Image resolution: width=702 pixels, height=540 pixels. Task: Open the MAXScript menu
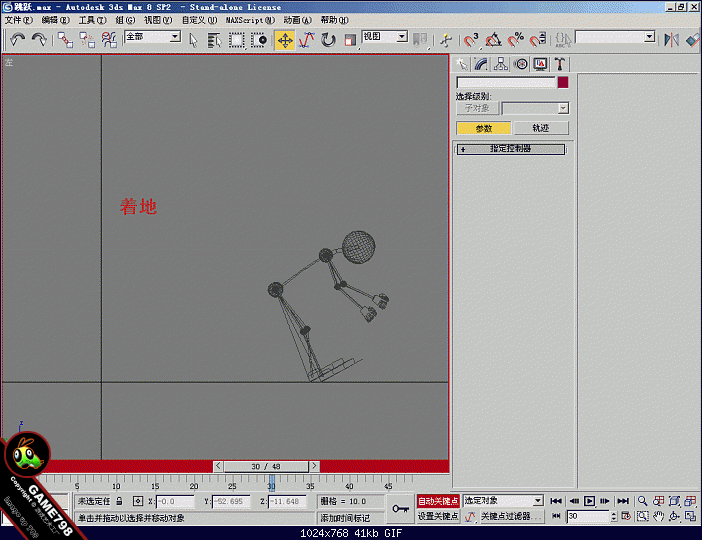tap(250, 20)
